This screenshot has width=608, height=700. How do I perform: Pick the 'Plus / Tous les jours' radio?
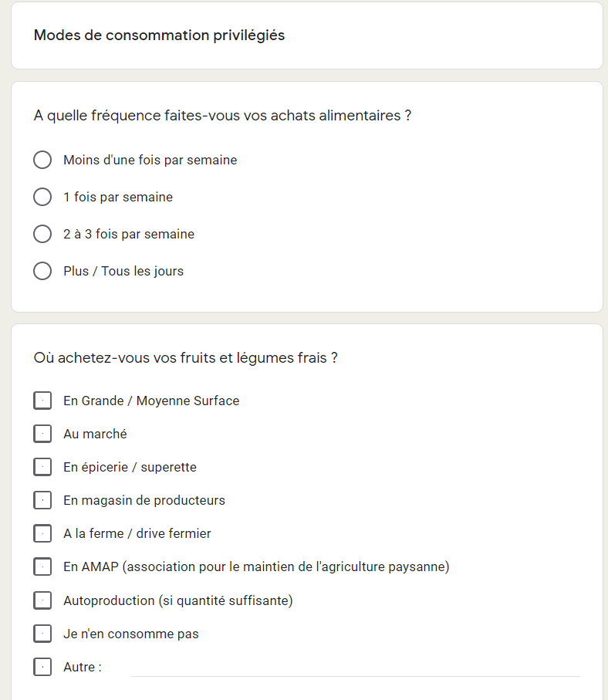coord(42,271)
